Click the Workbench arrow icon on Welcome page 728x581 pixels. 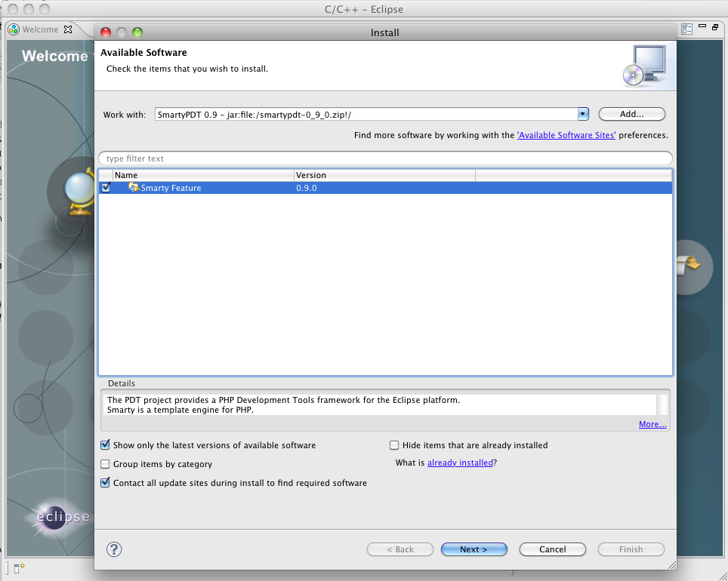pyautogui.click(x=689, y=266)
